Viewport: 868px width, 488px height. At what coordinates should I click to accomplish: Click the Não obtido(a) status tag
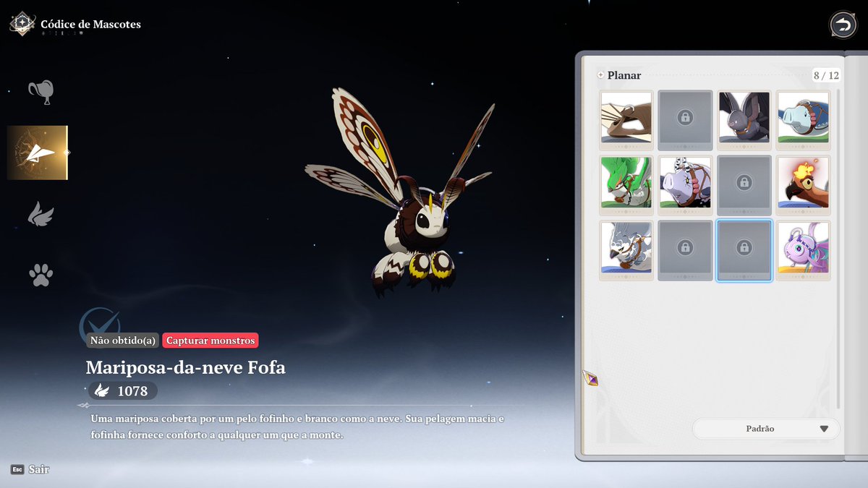click(122, 341)
